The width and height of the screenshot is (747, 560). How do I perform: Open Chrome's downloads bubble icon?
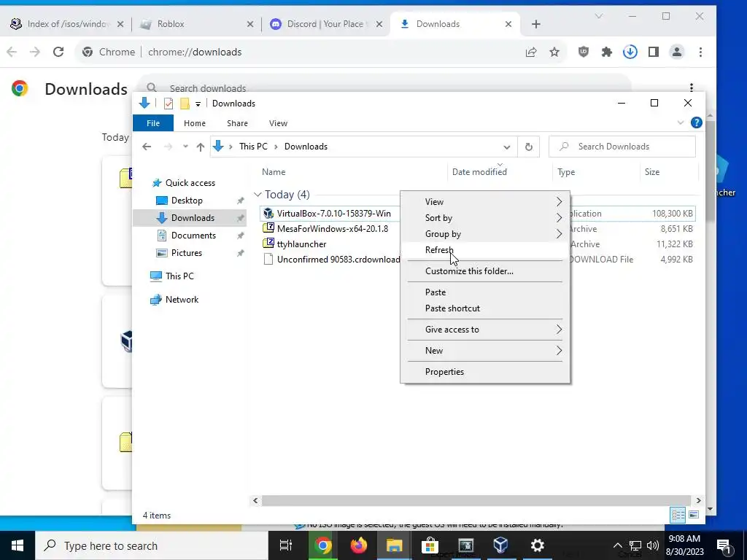pyautogui.click(x=630, y=52)
